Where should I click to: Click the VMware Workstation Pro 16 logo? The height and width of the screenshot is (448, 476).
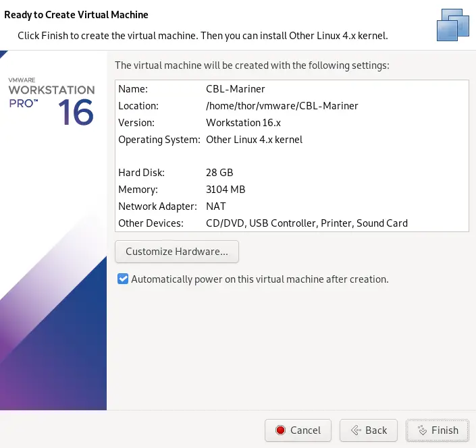coord(51,102)
